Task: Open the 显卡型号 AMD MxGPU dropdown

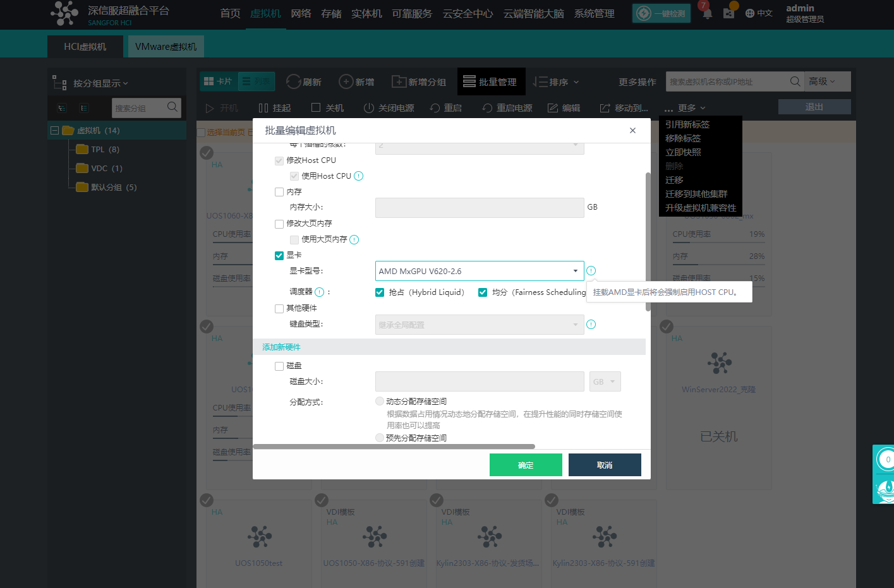Action: pyautogui.click(x=479, y=271)
